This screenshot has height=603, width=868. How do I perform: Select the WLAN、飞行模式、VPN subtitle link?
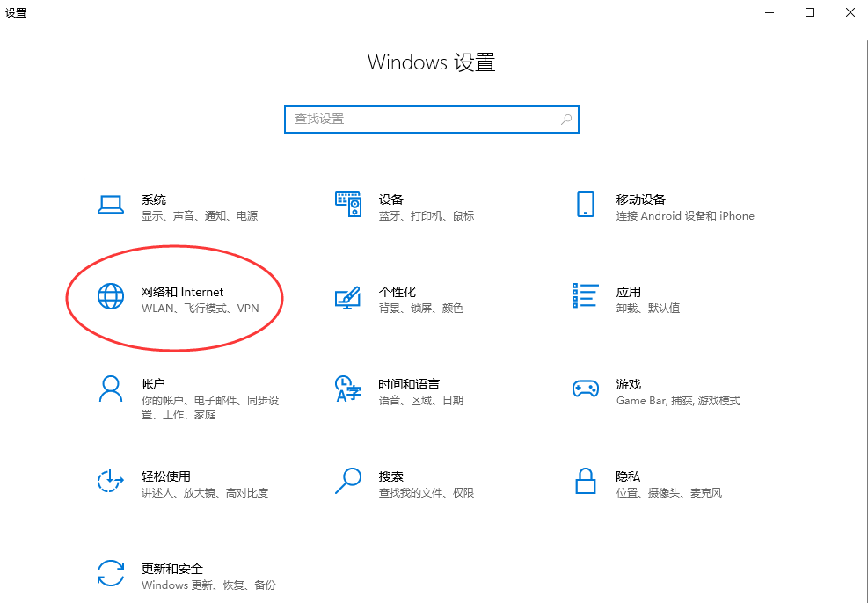tap(202, 308)
